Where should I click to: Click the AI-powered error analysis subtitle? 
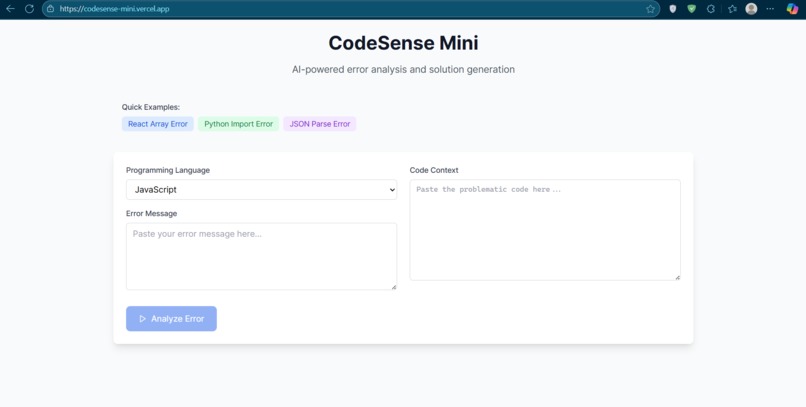[404, 69]
